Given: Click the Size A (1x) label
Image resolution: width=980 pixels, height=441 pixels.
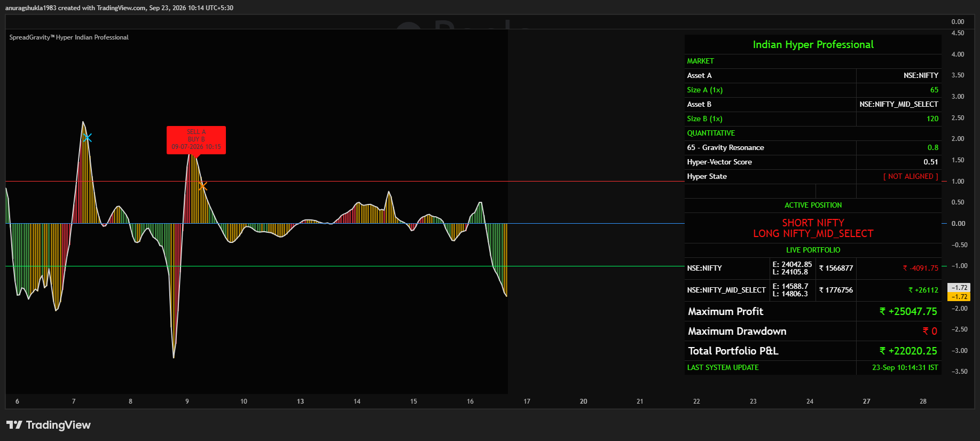Looking at the screenshot, I should point(704,90).
